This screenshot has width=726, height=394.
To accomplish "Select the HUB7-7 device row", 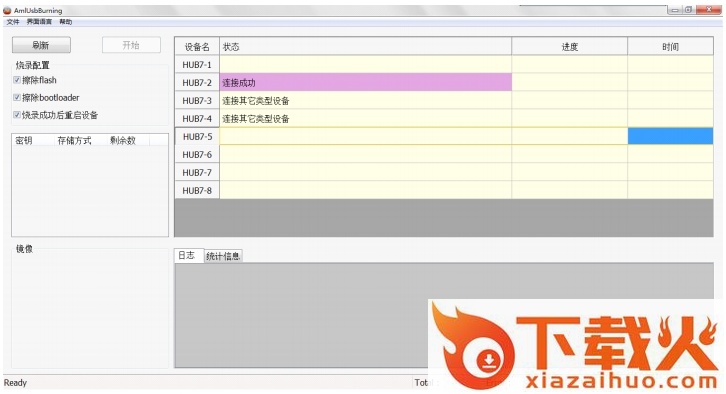I will [444, 172].
